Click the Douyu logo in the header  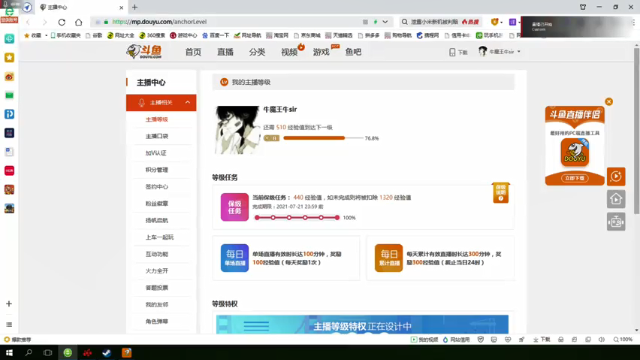click(144, 52)
